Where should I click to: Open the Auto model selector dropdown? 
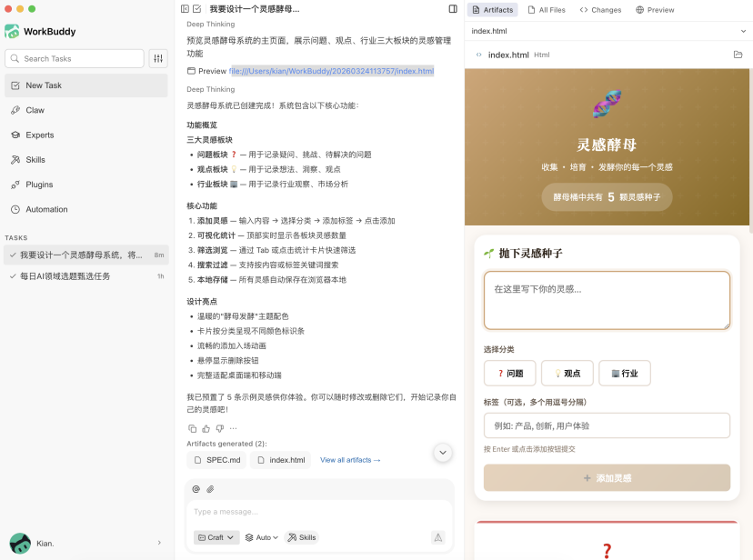[x=261, y=537]
